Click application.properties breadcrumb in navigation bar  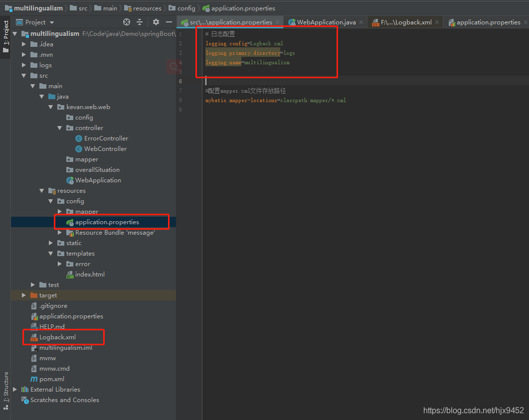click(239, 8)
